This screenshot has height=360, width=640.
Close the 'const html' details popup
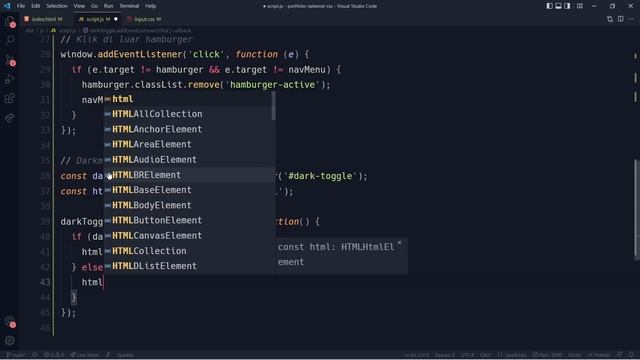(x=400, y=243)
